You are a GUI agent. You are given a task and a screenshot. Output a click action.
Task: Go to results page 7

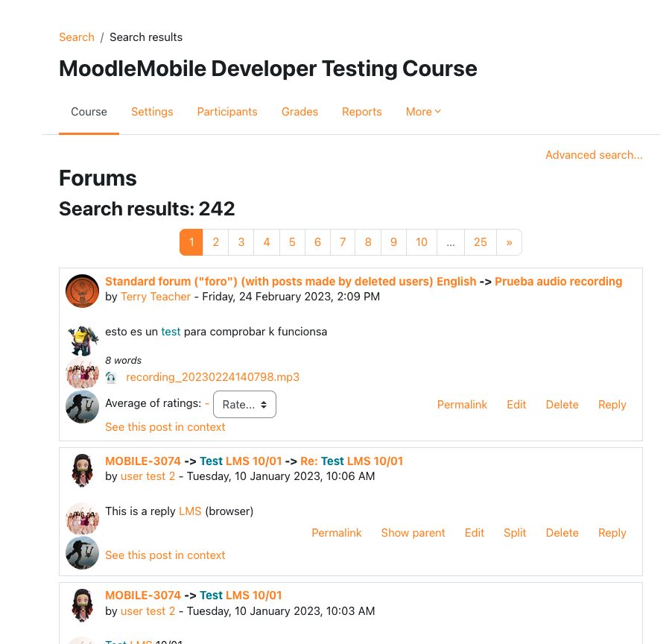(343, 242)
